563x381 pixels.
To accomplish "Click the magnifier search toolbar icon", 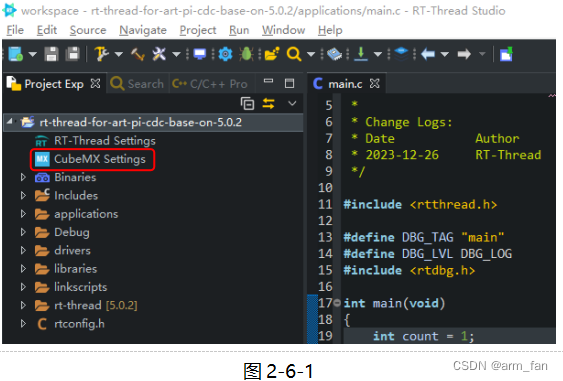I will 294,54.
